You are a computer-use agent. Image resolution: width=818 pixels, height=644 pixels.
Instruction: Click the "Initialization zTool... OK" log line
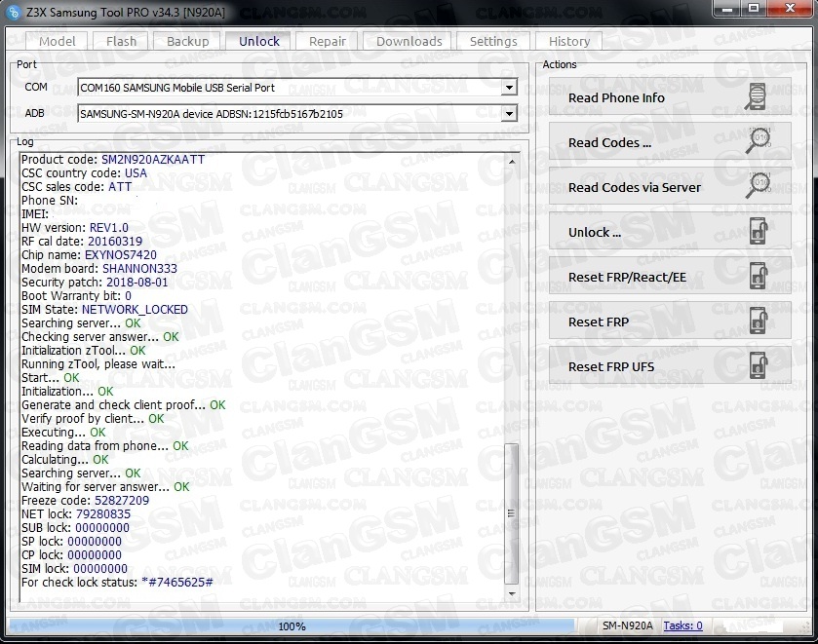(84, 351)
